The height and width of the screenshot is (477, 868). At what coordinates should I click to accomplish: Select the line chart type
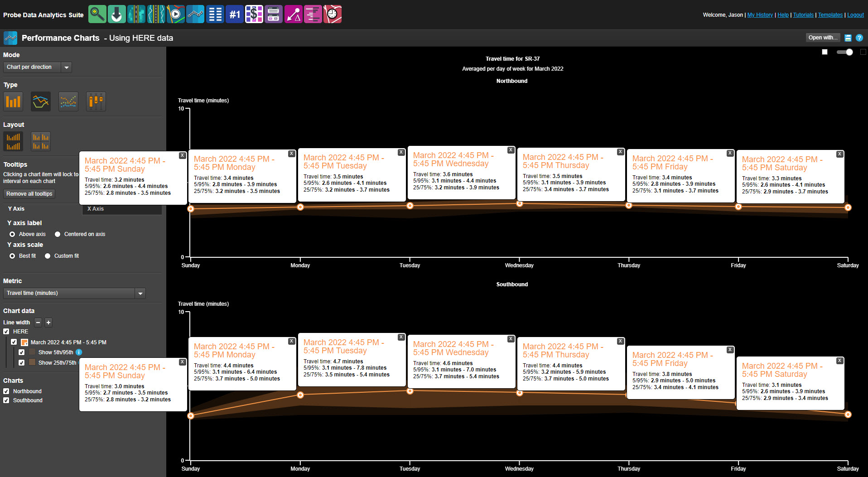point(41,101)
